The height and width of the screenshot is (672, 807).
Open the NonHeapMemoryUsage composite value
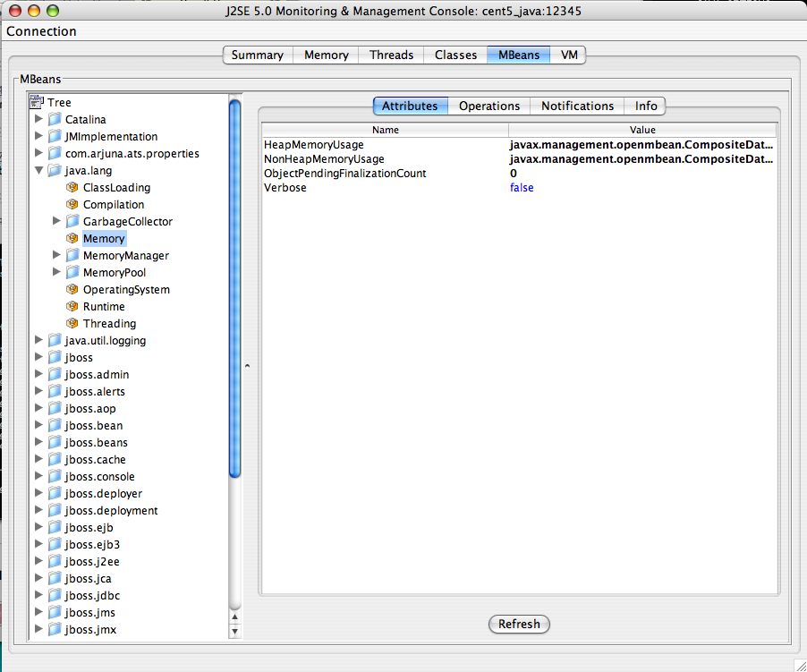click(x=641, y=159)
